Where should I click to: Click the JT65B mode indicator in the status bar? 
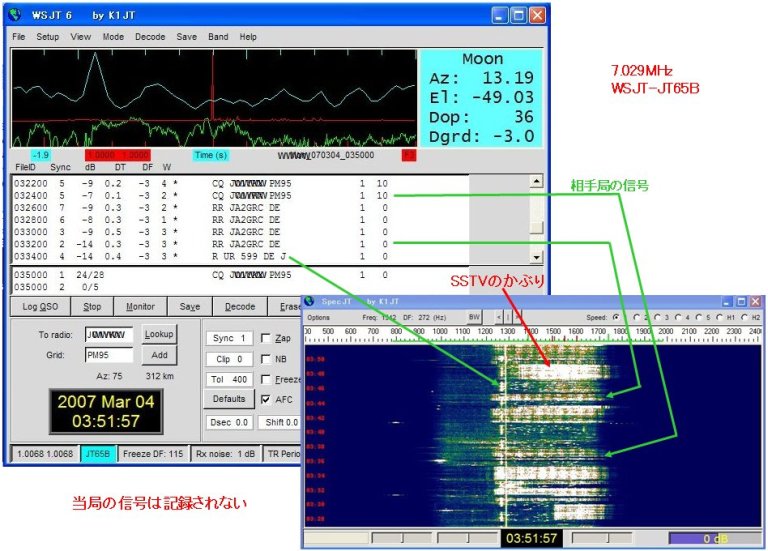(98, 454)
